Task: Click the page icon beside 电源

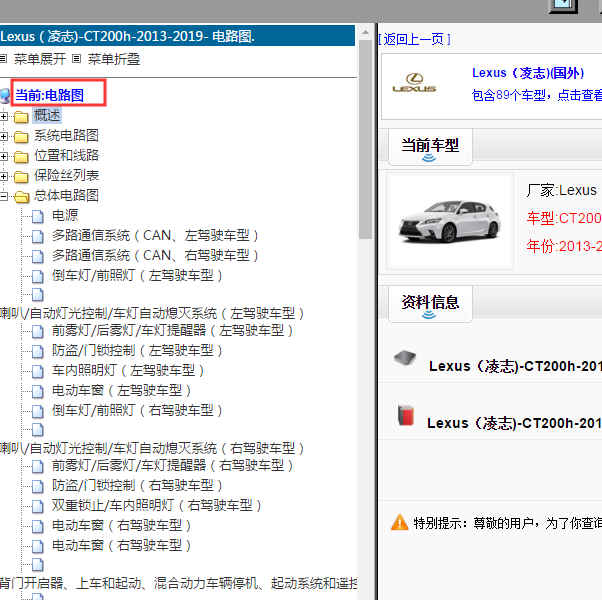Action: coord(37,216)
